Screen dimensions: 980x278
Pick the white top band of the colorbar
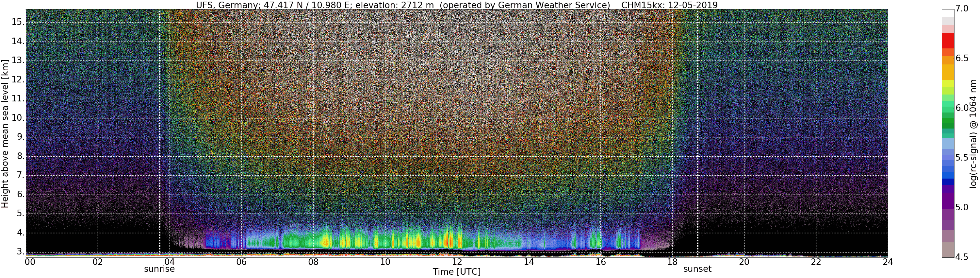pyautogui.click(x=948, y=13)
